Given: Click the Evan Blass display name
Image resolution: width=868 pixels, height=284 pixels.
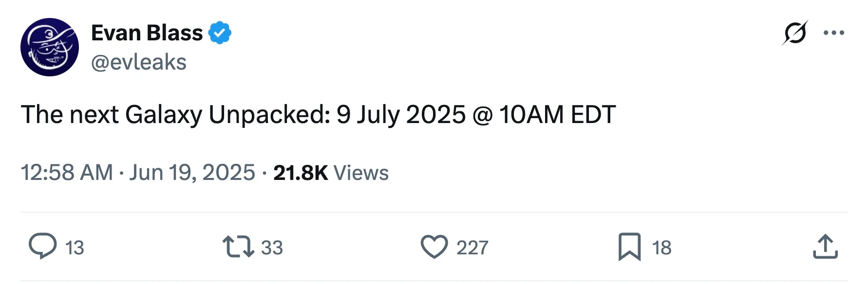Looking at the screenshot, I should (x=147, y=33).
